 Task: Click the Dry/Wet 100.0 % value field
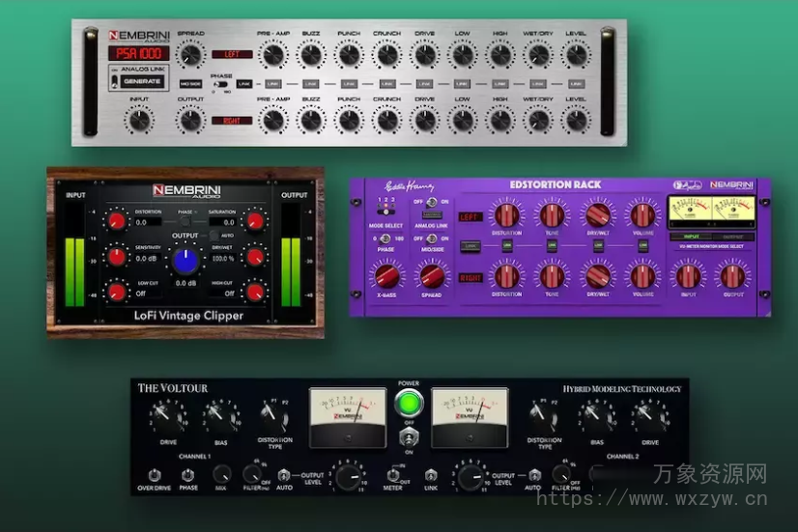223,259
